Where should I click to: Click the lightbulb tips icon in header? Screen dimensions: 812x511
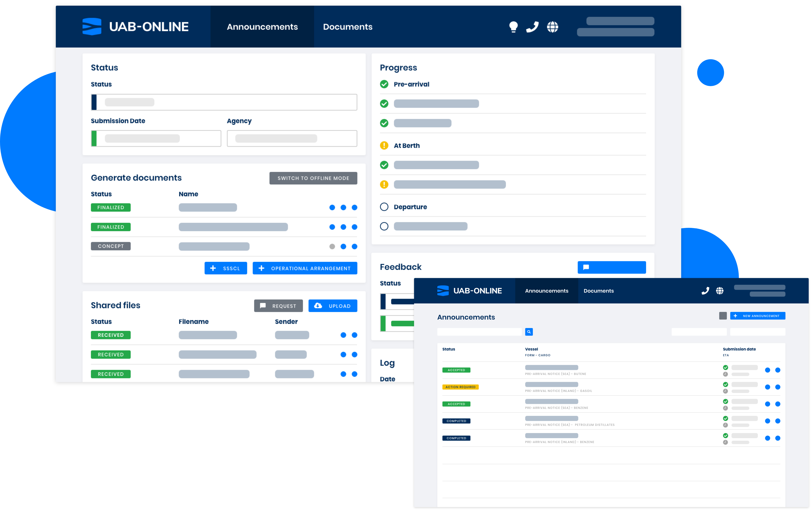513,27
